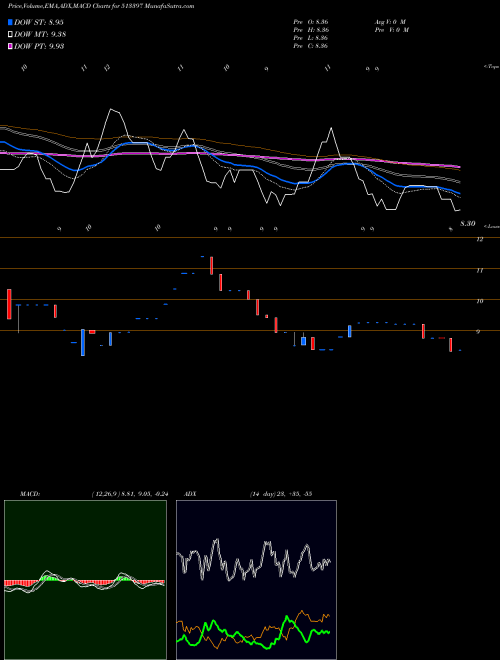Open the dark blue ADX chart panel
This screenshot has height=660, width=500.
[256, 580]
